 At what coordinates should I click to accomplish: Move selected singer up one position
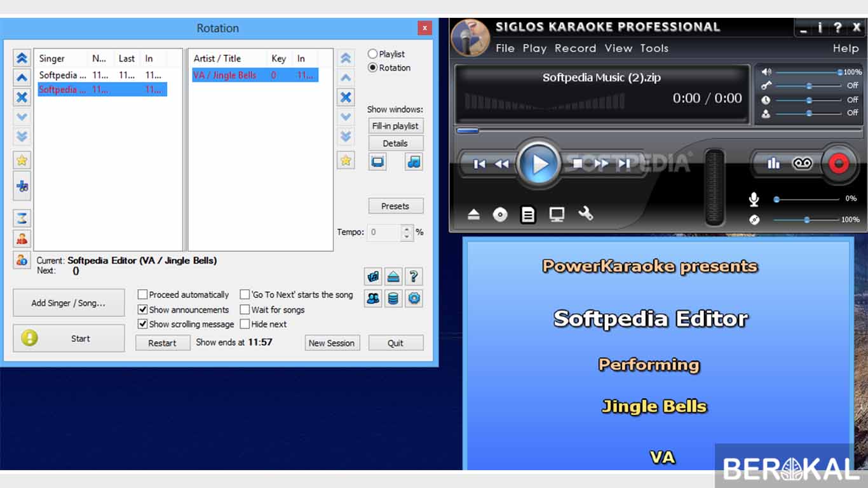[x=22, y=78]
